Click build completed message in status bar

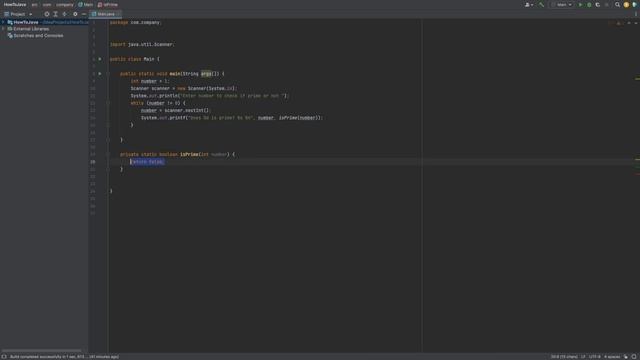click(x=64, y=357)
